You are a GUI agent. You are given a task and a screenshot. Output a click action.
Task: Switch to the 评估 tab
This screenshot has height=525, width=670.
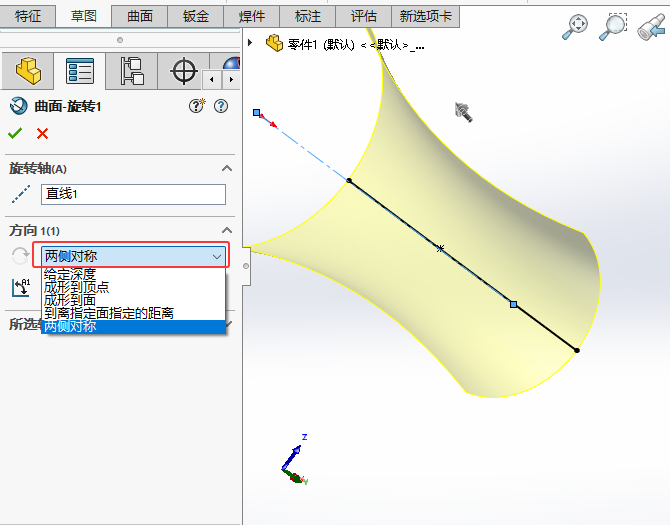[364, 16]
